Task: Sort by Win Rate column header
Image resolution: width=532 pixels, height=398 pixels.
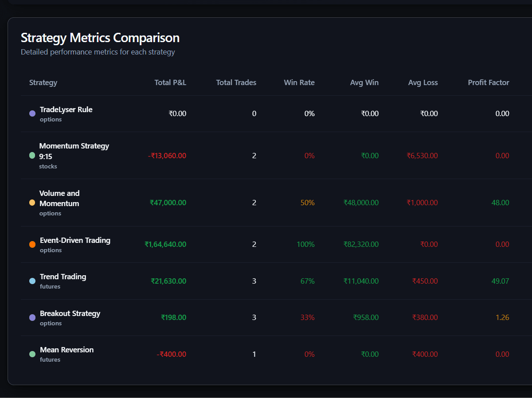Action: tap(299, 82)
